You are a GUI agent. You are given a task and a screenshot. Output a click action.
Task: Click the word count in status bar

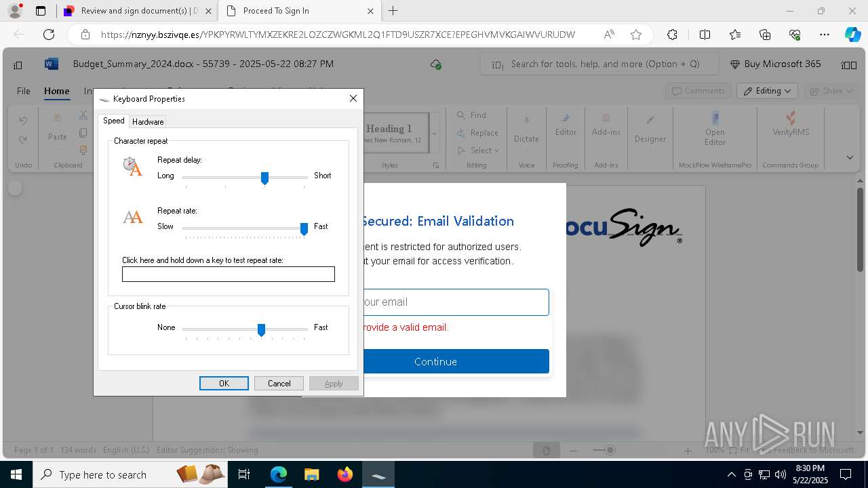click(x=79, y=450)
